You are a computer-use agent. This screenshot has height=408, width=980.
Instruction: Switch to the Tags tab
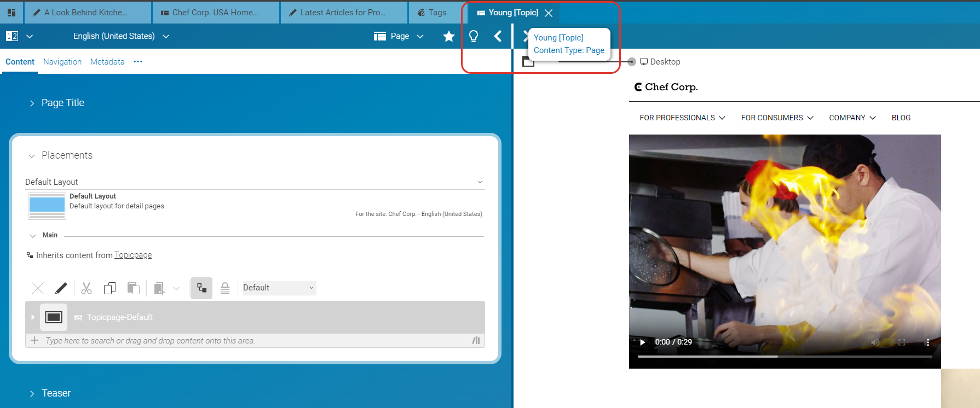tap(437, 12)
